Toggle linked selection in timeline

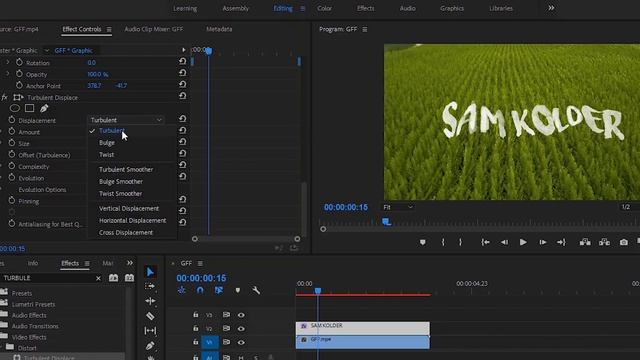pos(219,290)
